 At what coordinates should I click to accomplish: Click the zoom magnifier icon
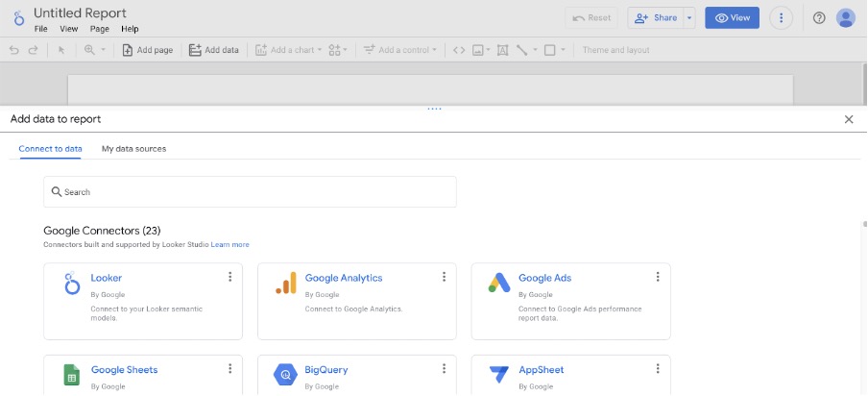[x=89, y=50]
